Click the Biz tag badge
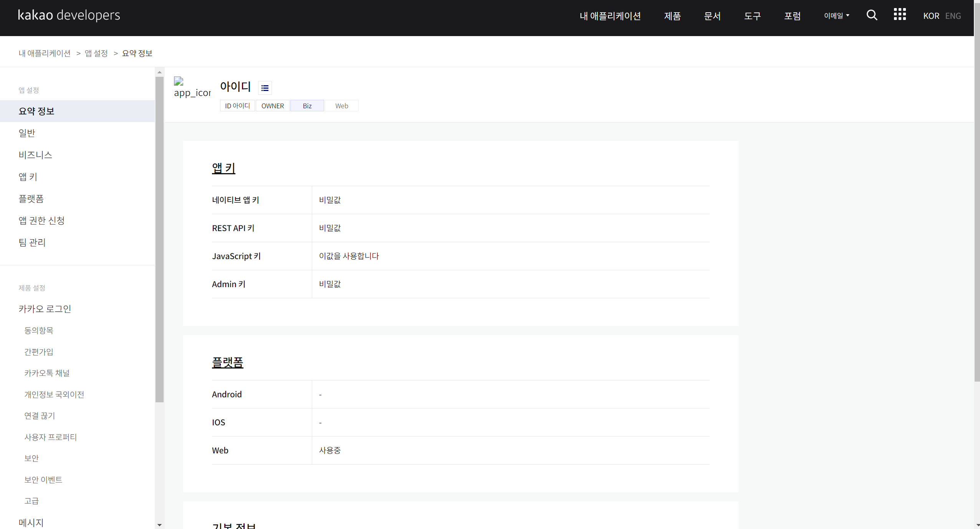The width and height of the screenshot is (980, 529). (x=307, y=106)
